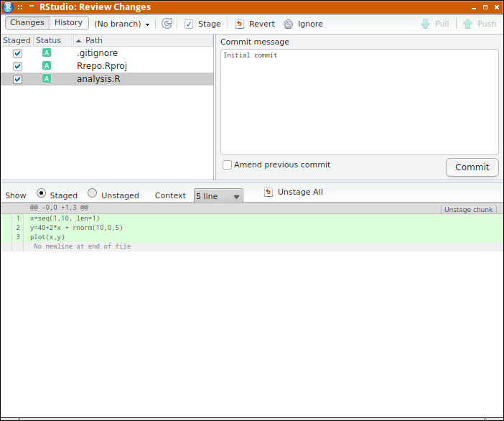The width and height of the screenshot is (504, 421).
Task: Click the Revert label in the toolbar
Action: 262,24
